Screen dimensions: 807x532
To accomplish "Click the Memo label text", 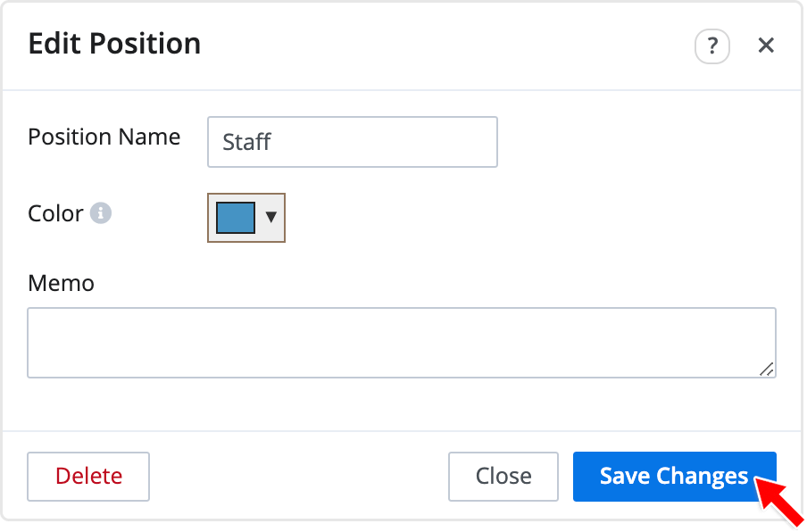I will coord(62,283).
